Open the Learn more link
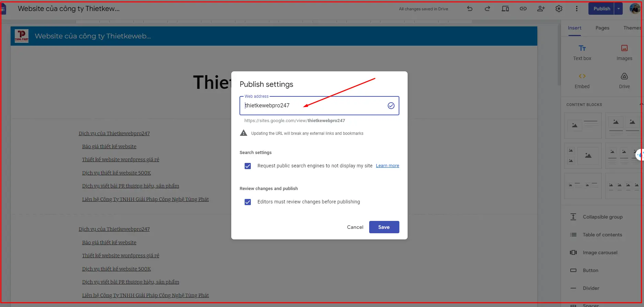Viewport: 644px width, 307px height. point(387,166)
